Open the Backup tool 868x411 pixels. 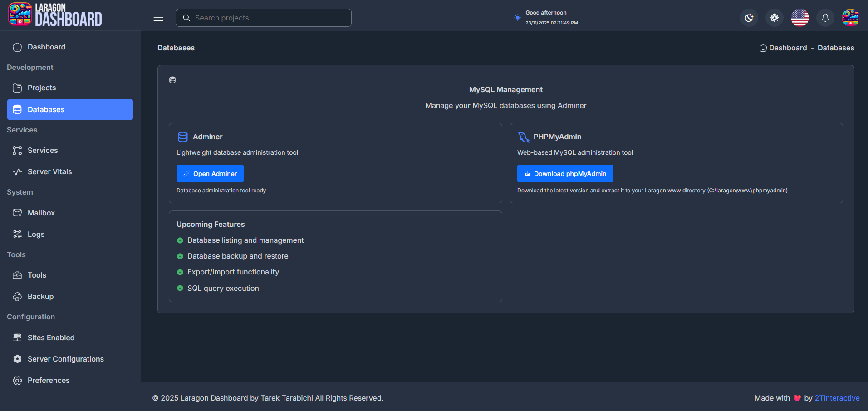click(x=40, y=296)
